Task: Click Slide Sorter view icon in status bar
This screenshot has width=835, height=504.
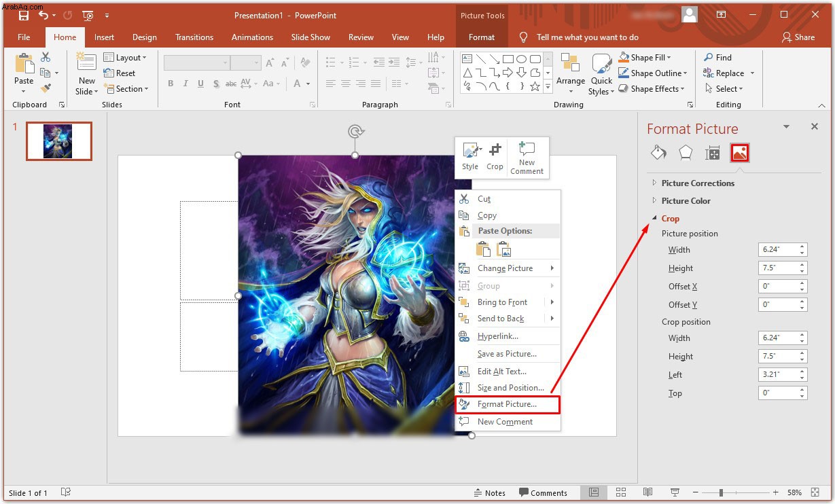Action: 621,492
